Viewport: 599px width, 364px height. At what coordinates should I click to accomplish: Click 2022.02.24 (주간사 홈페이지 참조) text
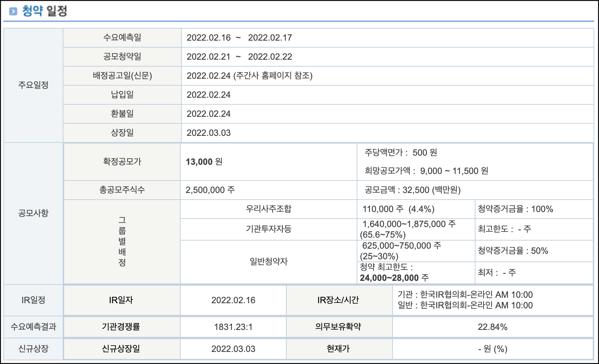tap(249, 76)
